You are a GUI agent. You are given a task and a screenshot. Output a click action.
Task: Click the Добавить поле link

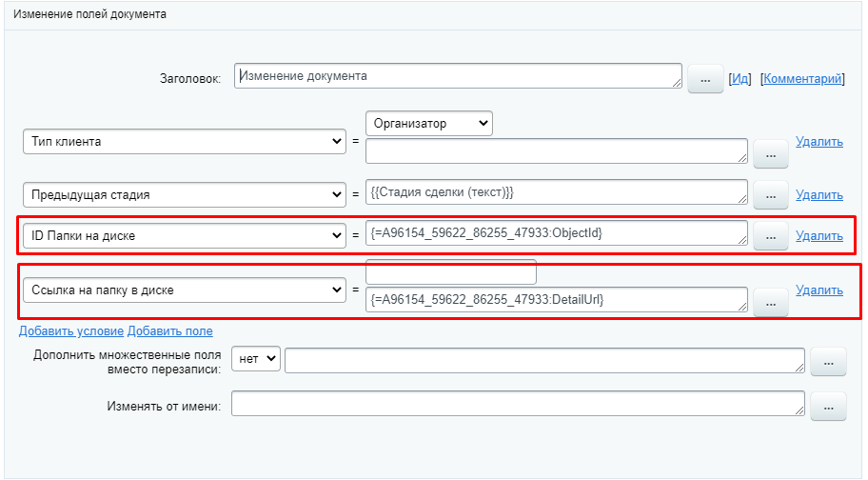(170, 331)
